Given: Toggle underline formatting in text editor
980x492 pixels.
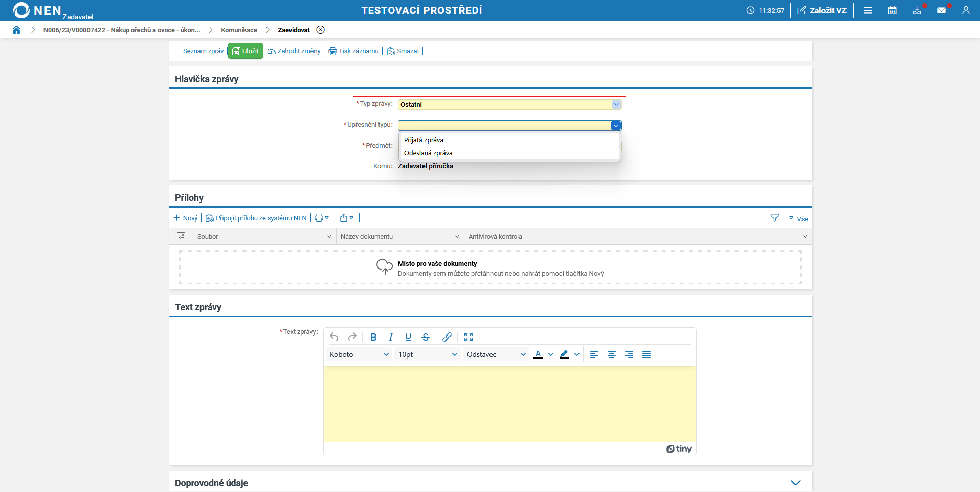Looking at the screenshot, I should point(408,337).
